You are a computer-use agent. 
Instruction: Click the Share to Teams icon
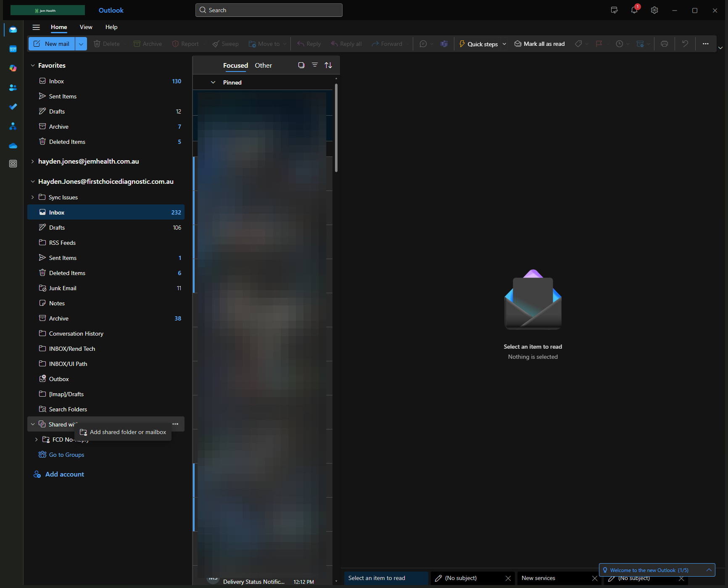pyautogui.click(x=444, y=44)
